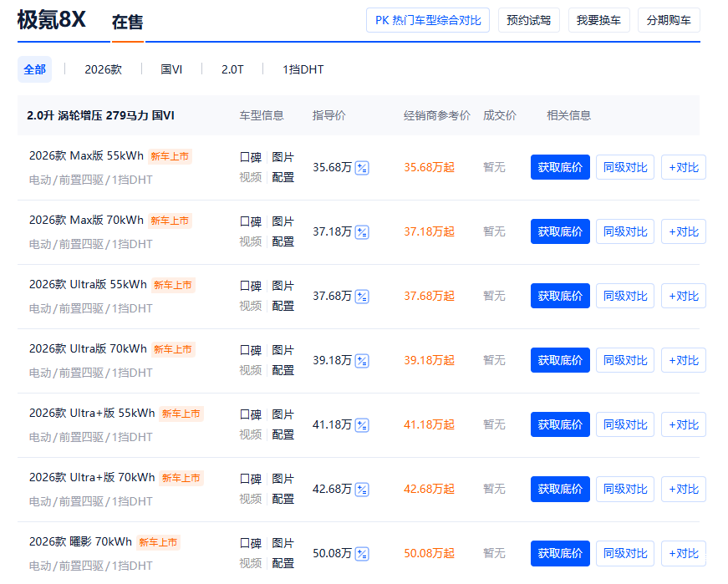Click the 极氪8X page title
The height and width of the screenshot is (584, 728).
[x=52, y=20]
